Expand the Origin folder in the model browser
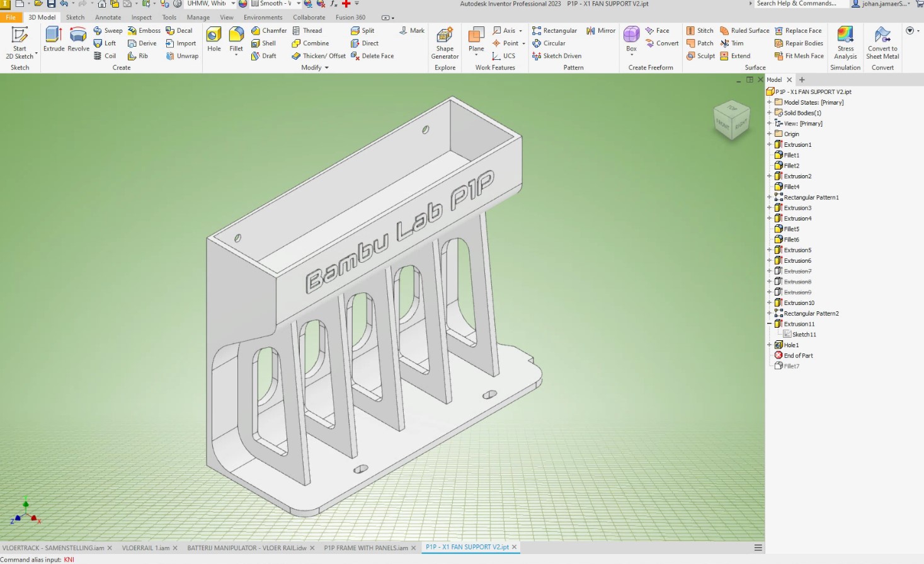 [x=769, y=134]
